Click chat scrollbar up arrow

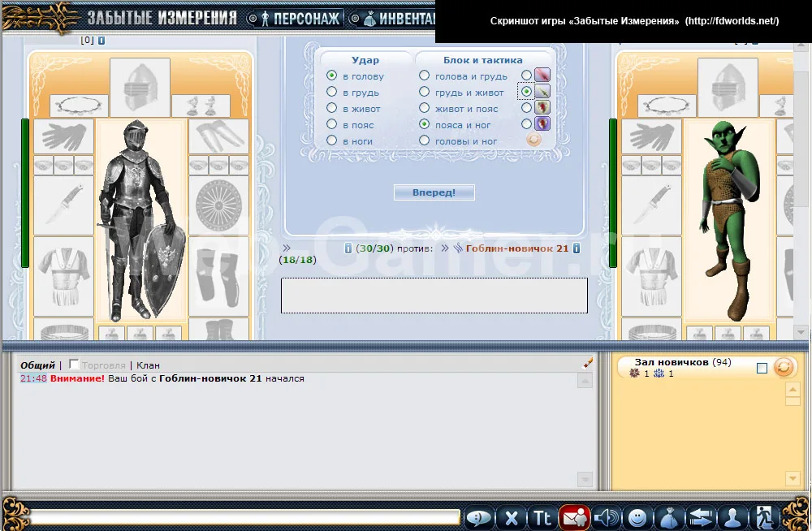click(x=585, y=382)
